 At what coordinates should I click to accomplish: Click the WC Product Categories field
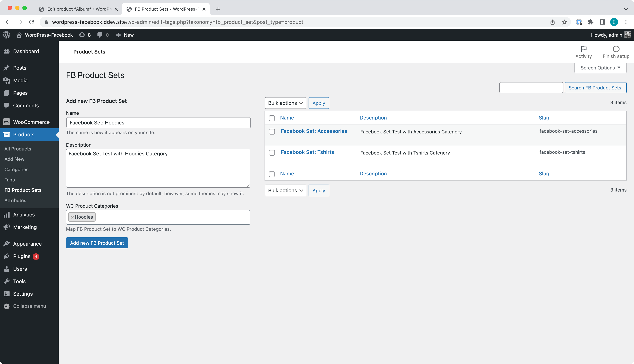[x=158, y=217]
